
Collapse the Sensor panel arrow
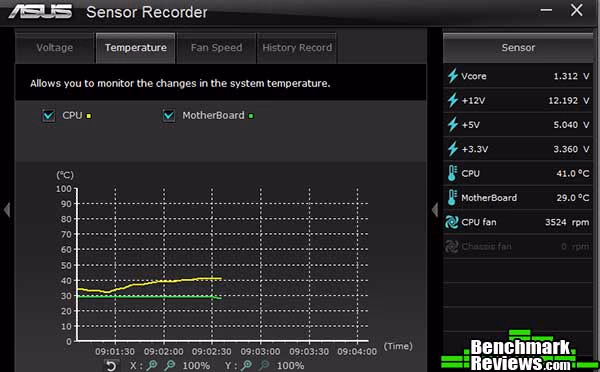click(435, 210)
